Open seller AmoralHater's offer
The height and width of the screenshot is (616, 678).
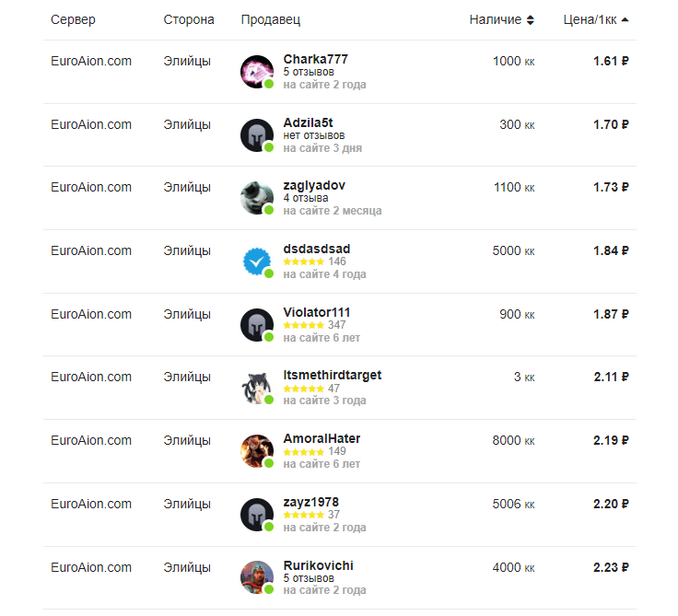321,439
